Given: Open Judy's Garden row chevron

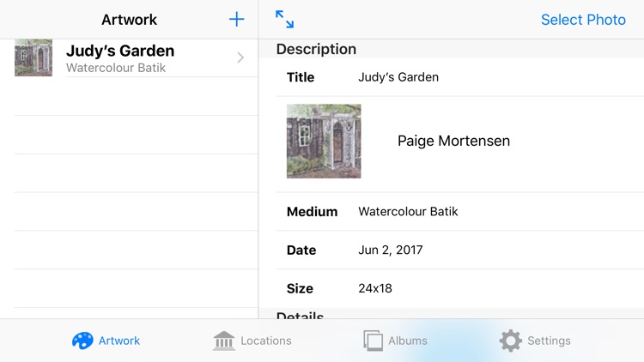Looking at the screenshot, I should (240, 57).
